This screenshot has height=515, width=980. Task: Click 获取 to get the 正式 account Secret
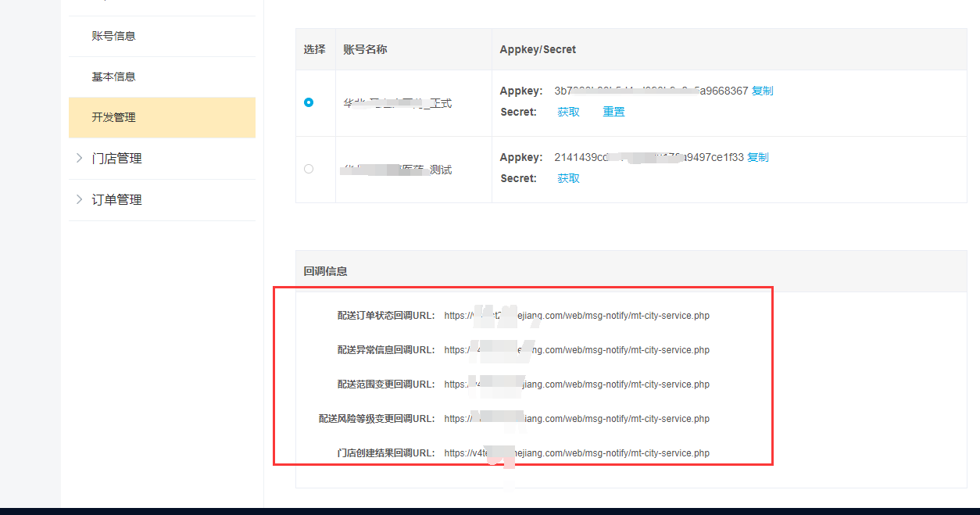(568, 112)
